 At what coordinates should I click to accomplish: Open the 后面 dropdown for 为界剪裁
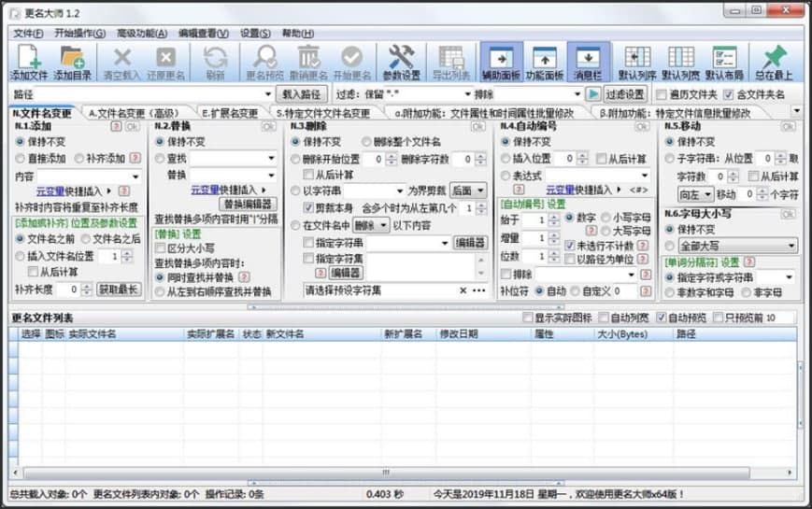(467, 191)
